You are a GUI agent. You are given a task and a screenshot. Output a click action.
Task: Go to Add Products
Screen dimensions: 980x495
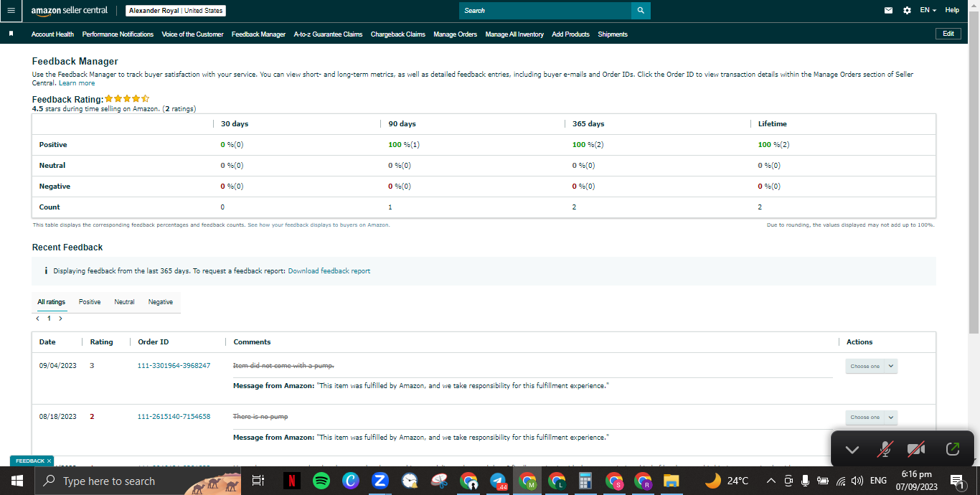[570, 34]
